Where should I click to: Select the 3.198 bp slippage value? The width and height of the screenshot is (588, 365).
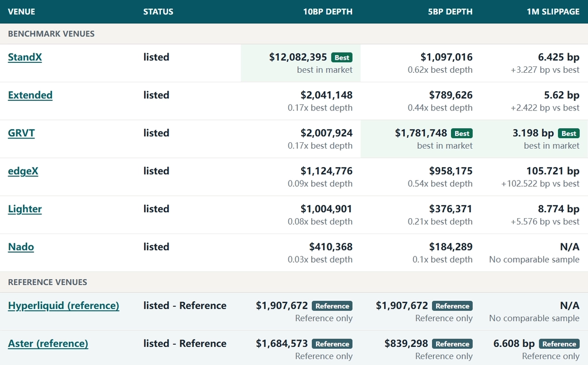point(533,133)
